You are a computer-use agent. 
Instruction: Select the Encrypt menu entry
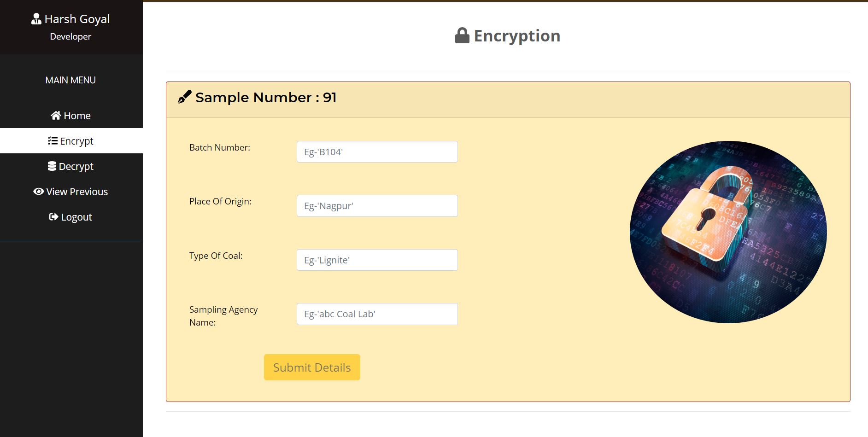point(71,141)
